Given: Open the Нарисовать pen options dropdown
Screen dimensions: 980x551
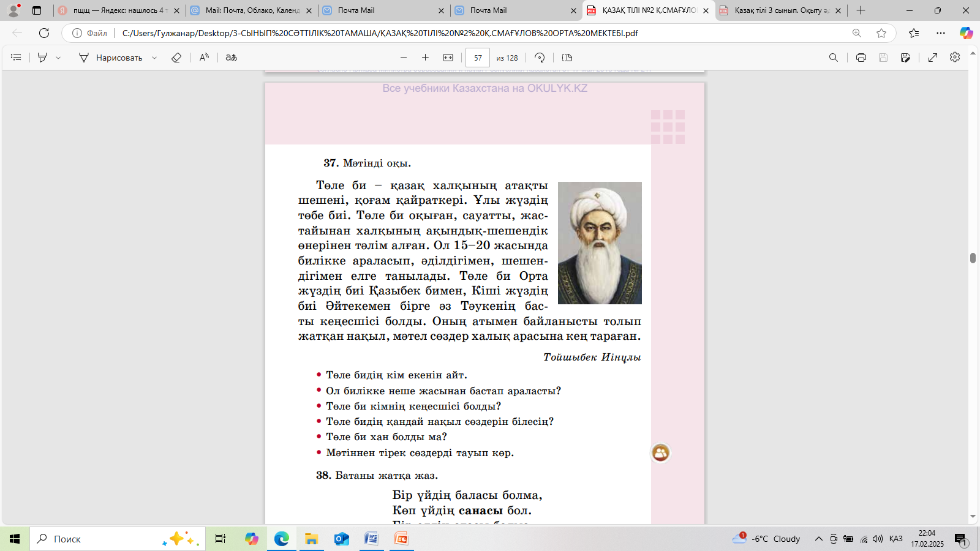Looking at the screenshot, I should click(154, 58).
